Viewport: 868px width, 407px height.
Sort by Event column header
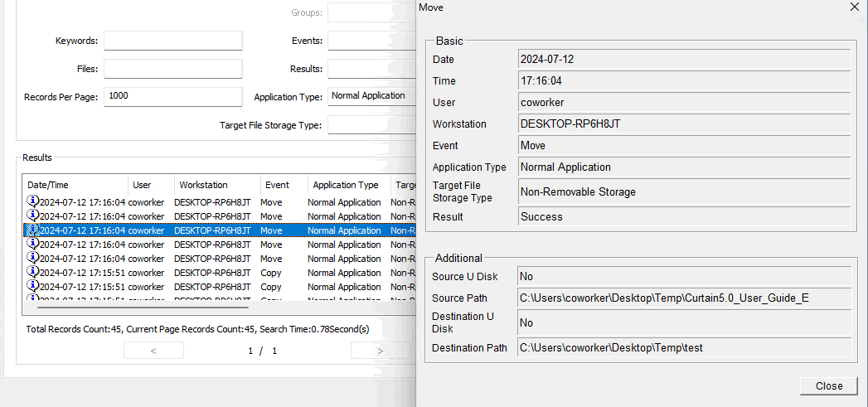click(284, 185)
